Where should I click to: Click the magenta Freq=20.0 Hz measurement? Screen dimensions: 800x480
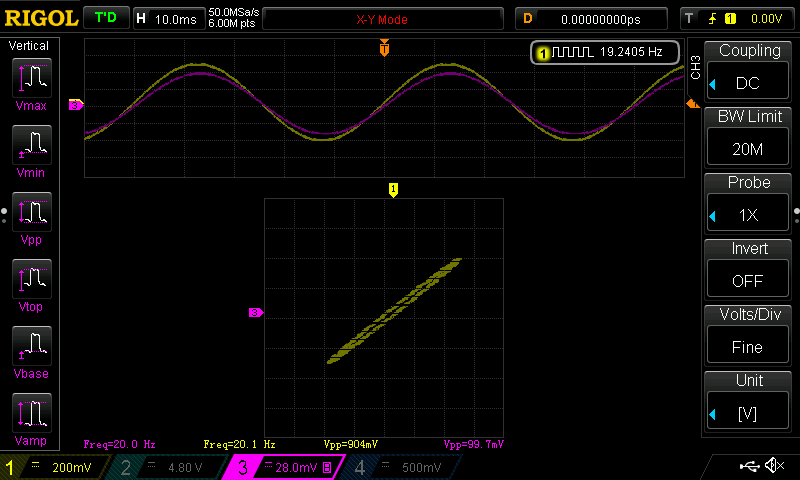119,444
